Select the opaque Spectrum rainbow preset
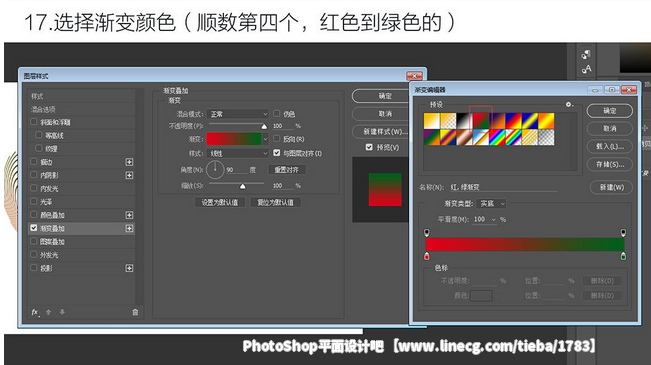Image resolution: width=651 pixels, height=365 pixels. [497, 137]
